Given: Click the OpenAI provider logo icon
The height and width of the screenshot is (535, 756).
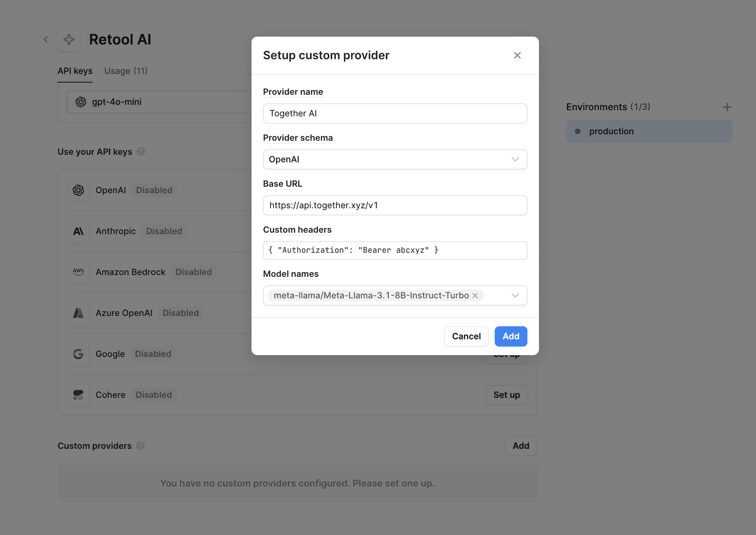Looking at the screenshot, I should (x=78, y=190).
